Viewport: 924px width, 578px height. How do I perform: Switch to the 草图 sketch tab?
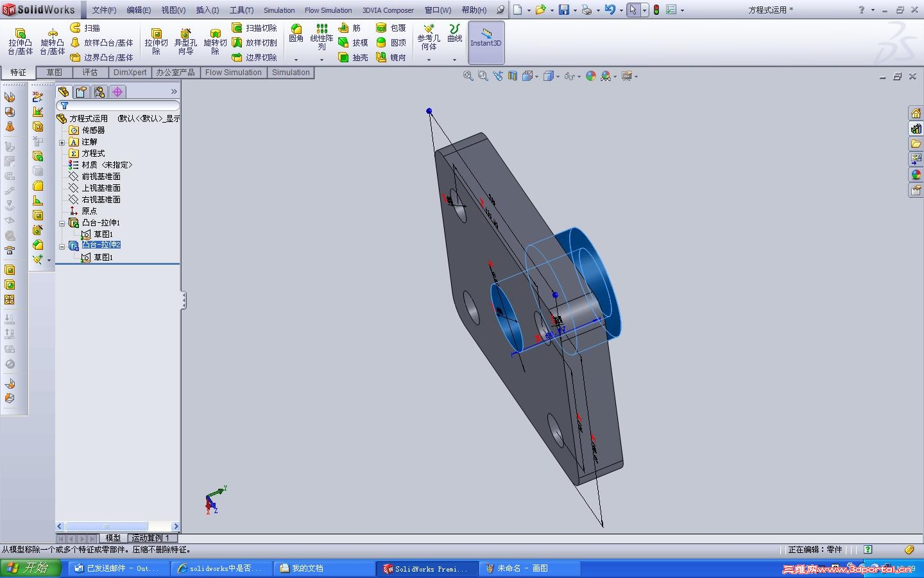pyautogui.click(x=55, y=73)
